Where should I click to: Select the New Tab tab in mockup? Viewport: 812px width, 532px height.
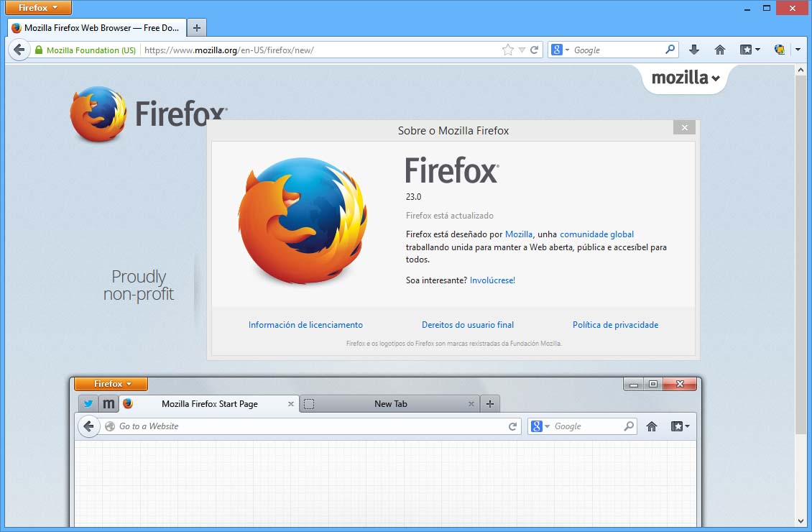[390, 403]
